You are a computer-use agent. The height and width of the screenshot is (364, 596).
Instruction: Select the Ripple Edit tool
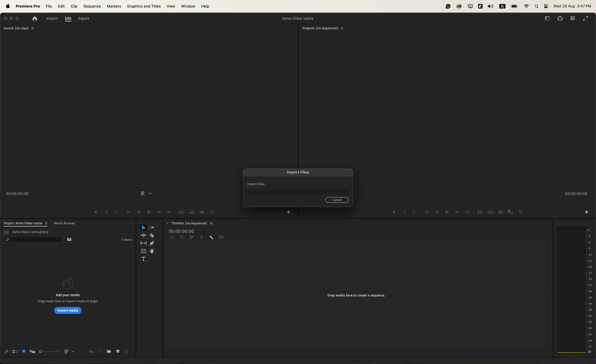click(x=143, y=235)
